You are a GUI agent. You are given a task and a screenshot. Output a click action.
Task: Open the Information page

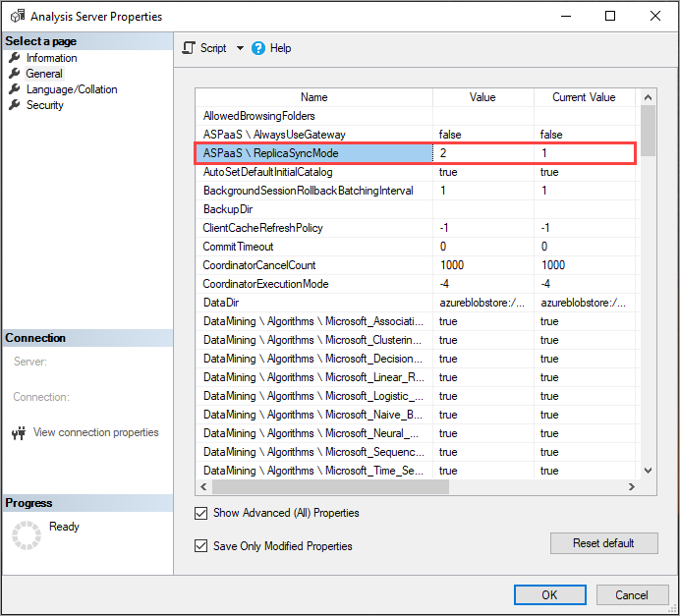(52, 58)
